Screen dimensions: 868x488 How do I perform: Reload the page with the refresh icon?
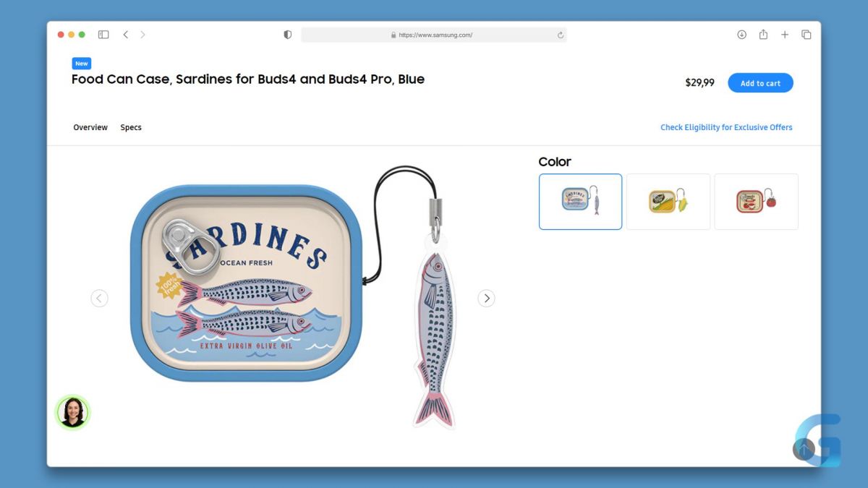coord(560,35)
